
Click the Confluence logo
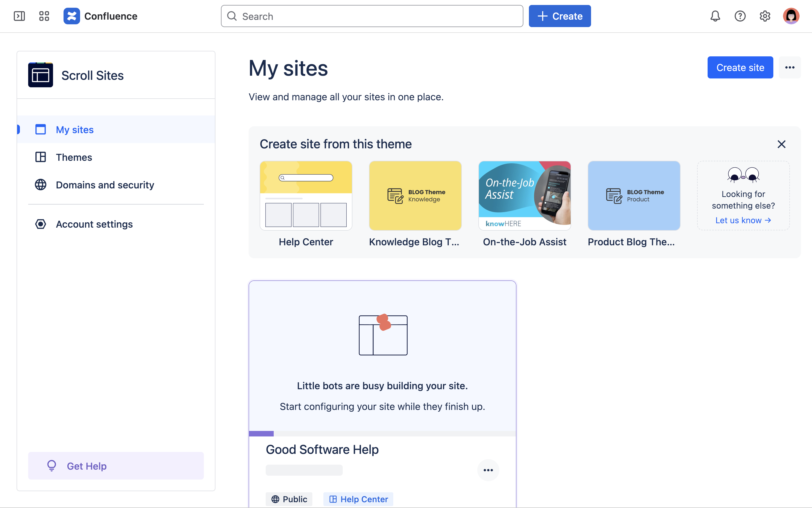(72, 16)
